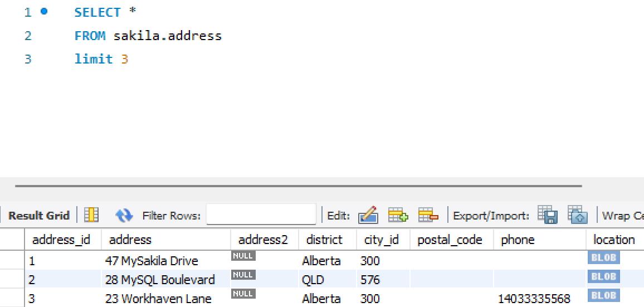Click the horizontal splitter bar above the results
644x307 pixels.
tap(299, 186)
